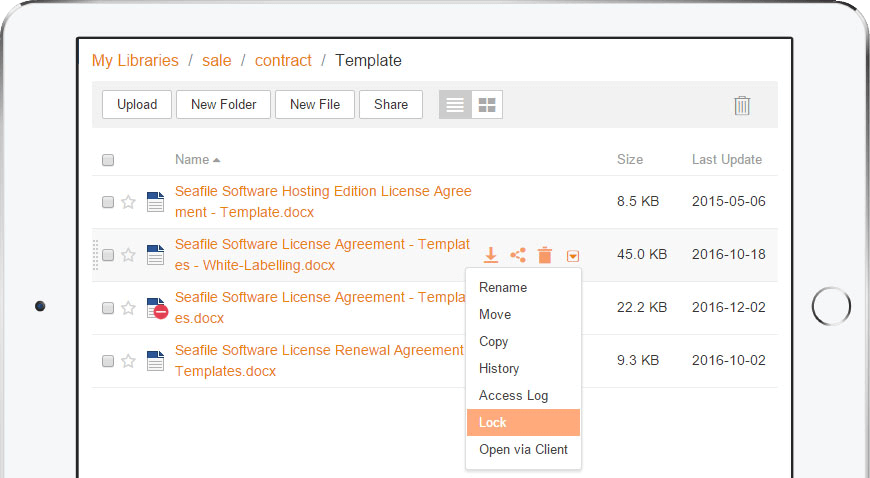870x478 pixels.
Task: Click the Size column header
Action: (x=630, y=159)
